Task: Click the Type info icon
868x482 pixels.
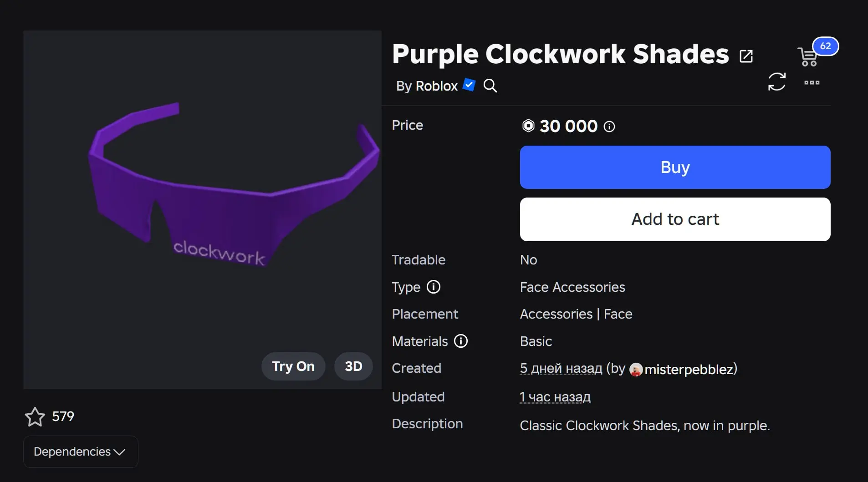Action: click(x=433, y=287)
